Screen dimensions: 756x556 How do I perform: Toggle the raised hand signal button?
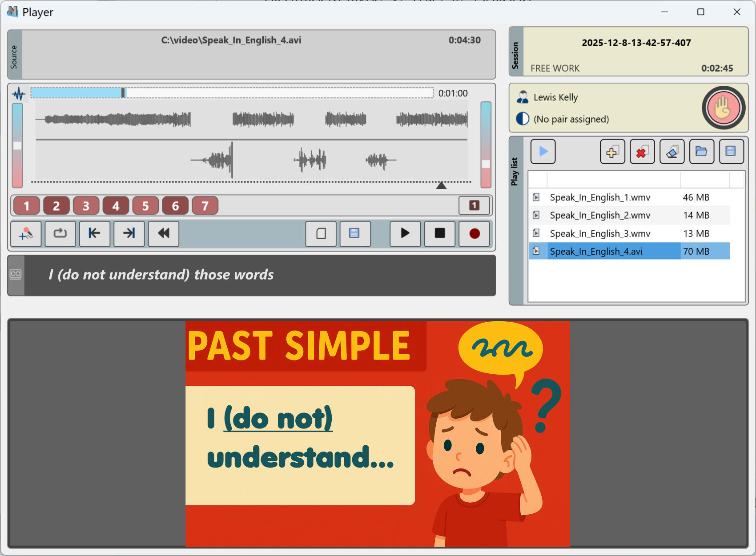pos(723,108)
